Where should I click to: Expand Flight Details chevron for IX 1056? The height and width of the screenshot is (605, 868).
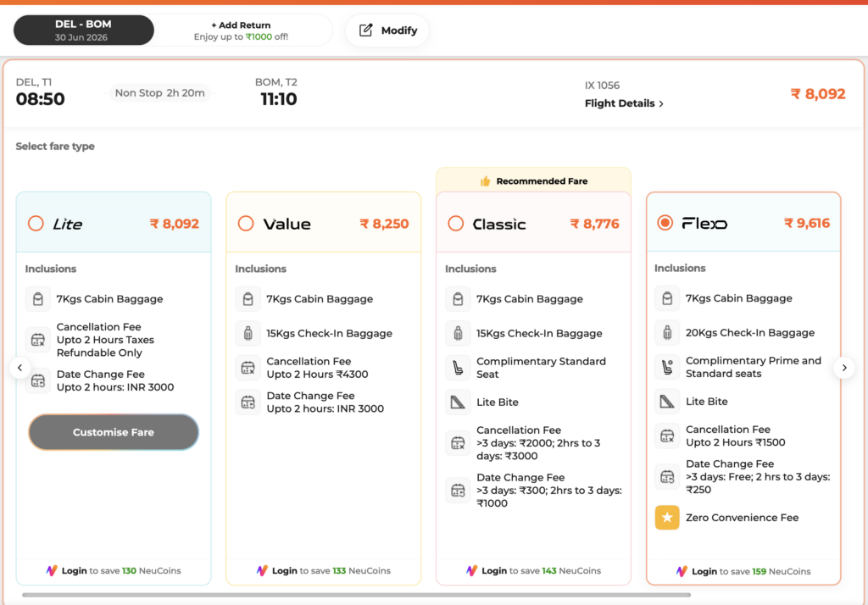(x=661, y=103)
